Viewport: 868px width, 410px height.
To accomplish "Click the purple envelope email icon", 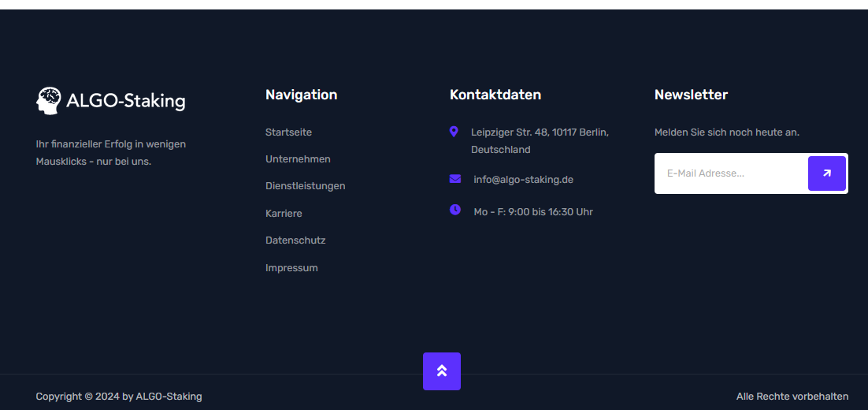I will (x=455, y=178).
